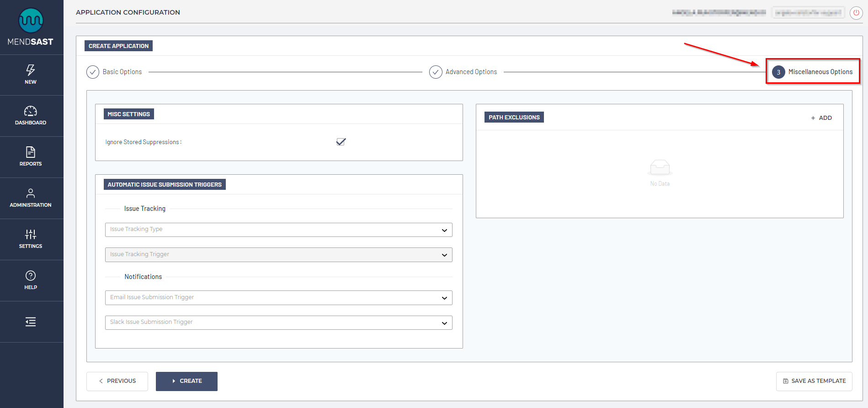The height and width of the screenshot is (408, 868).
Task: Open the Issue Tracking Trigger dropdown
Action: click(x=278, y=255)
